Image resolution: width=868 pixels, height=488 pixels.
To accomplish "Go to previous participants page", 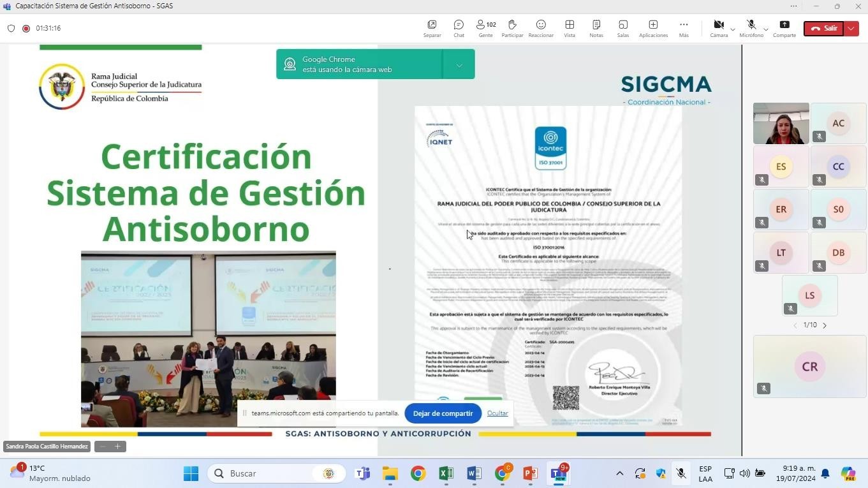I will click(795, 325).
